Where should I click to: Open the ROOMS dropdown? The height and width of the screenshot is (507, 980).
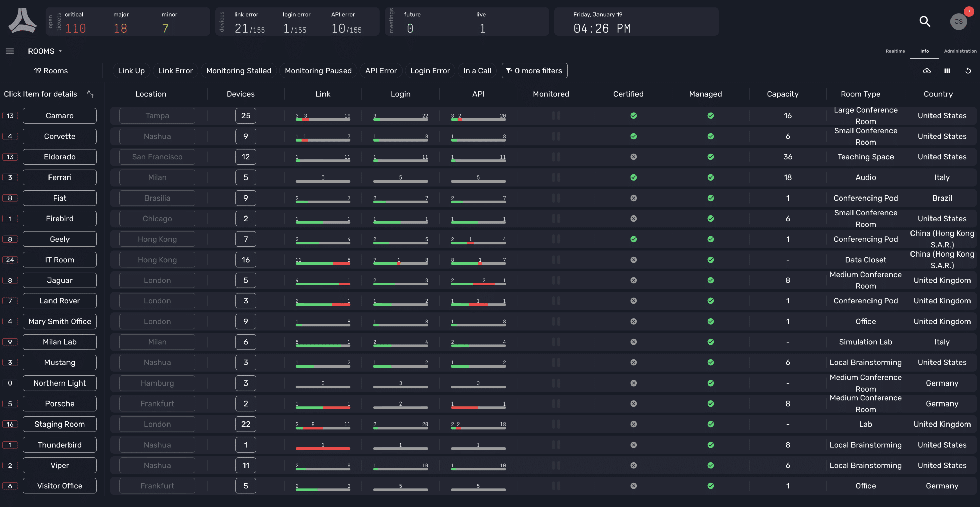pyautogui.click(x=44, y=51)
